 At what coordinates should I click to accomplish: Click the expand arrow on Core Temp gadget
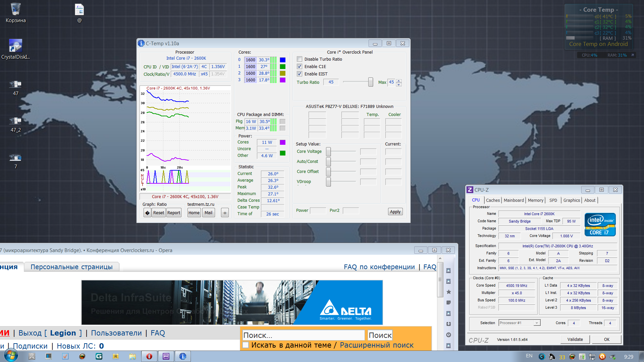tap(633, 55)
